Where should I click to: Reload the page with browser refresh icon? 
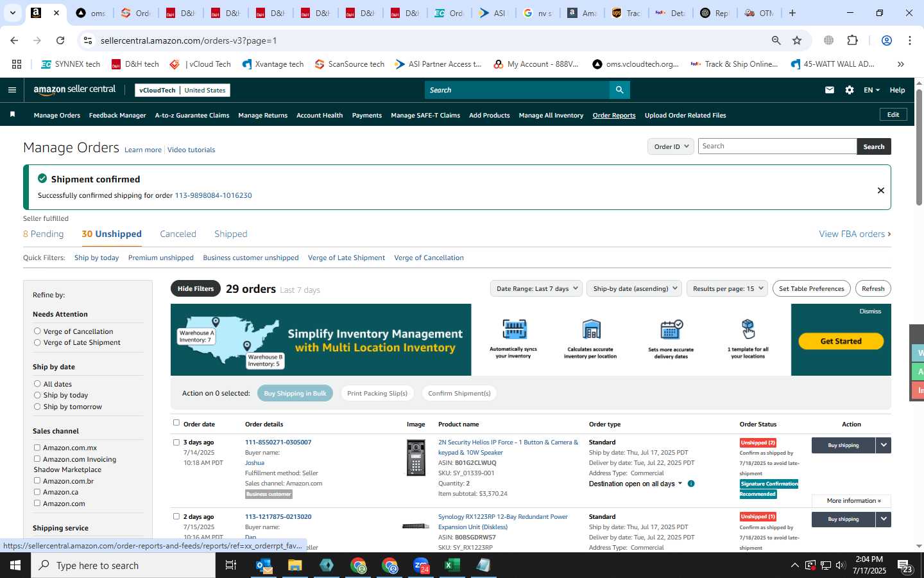click(60, 40)
